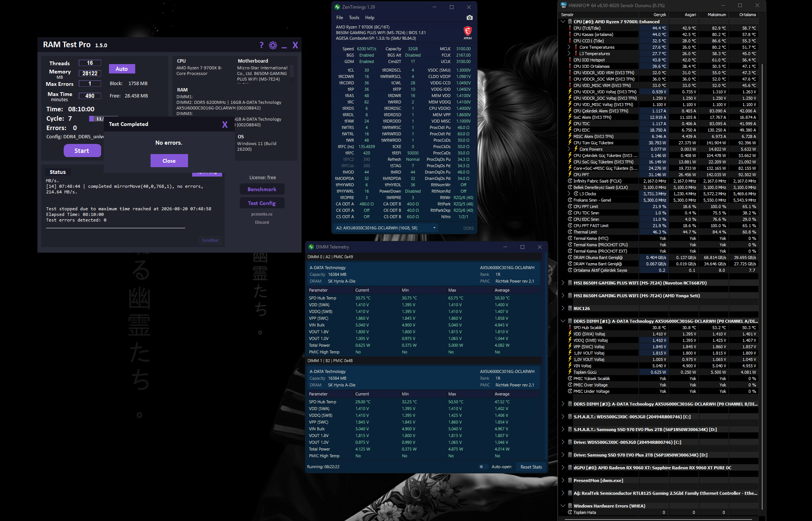
Task: Expand the Drive: WDS500G3X0C sensor group
Action: point(563,442)
